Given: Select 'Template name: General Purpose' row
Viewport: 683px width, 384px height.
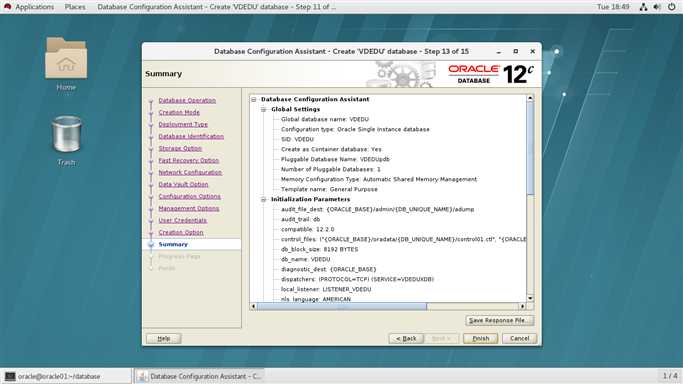Looking at the screenshot, I should coord(329,189).
